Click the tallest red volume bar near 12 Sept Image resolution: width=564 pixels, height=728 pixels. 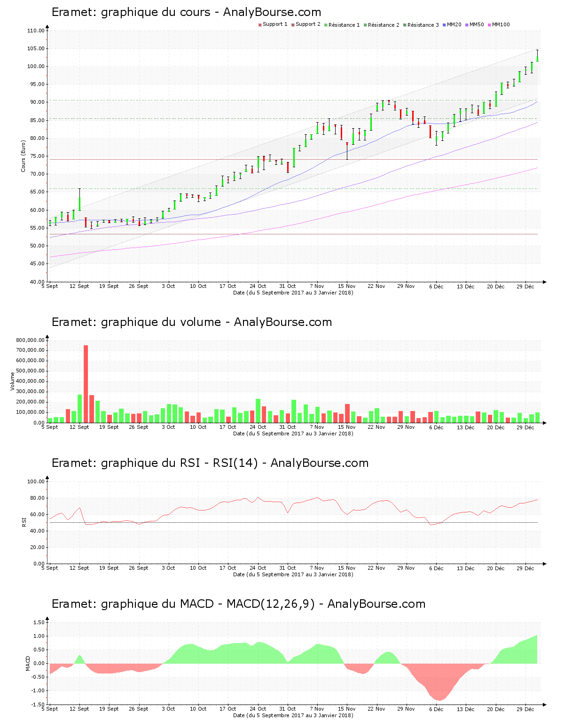(x=86, y=384)
